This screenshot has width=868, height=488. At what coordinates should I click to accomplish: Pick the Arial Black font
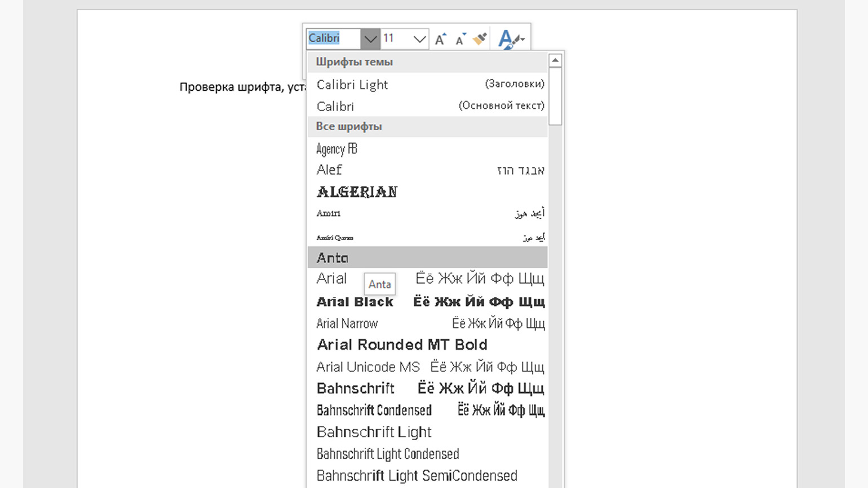pos(355,302)
